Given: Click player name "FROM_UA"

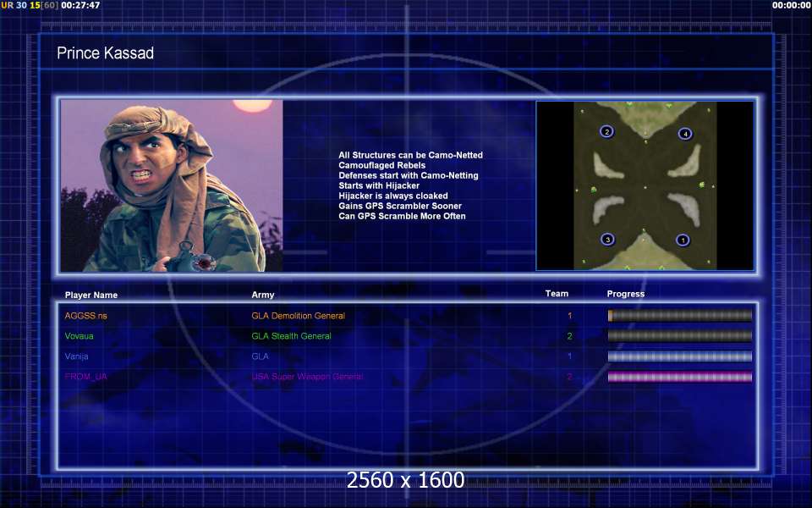Looking at the screenshot, I should click(86, 377).
